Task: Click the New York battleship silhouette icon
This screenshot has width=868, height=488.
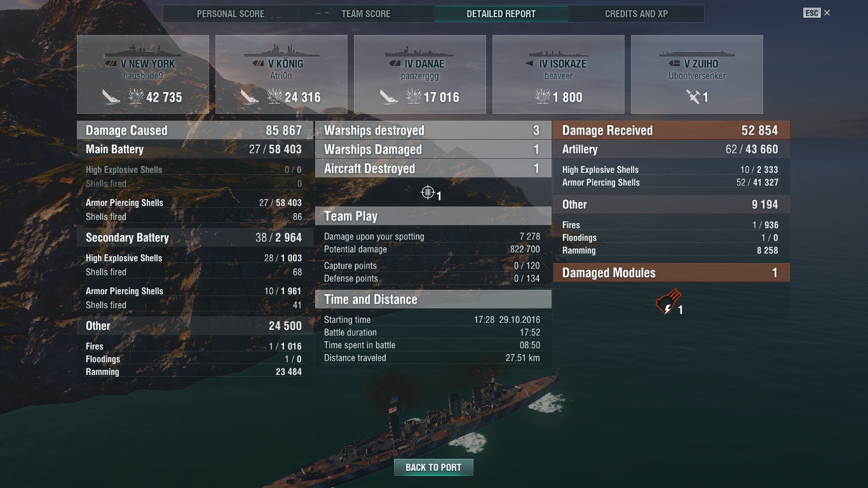Action: pyautogui.click(x=142, y=50)
